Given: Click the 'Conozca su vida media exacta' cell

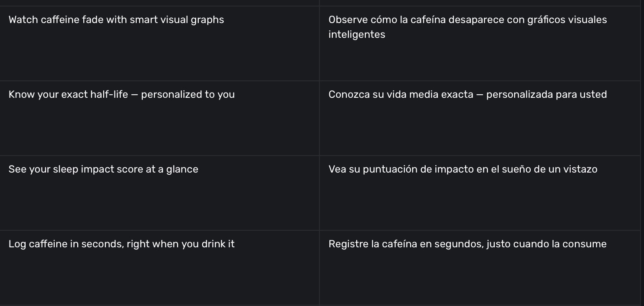Looking at the screenshot, I should point(467,95).
